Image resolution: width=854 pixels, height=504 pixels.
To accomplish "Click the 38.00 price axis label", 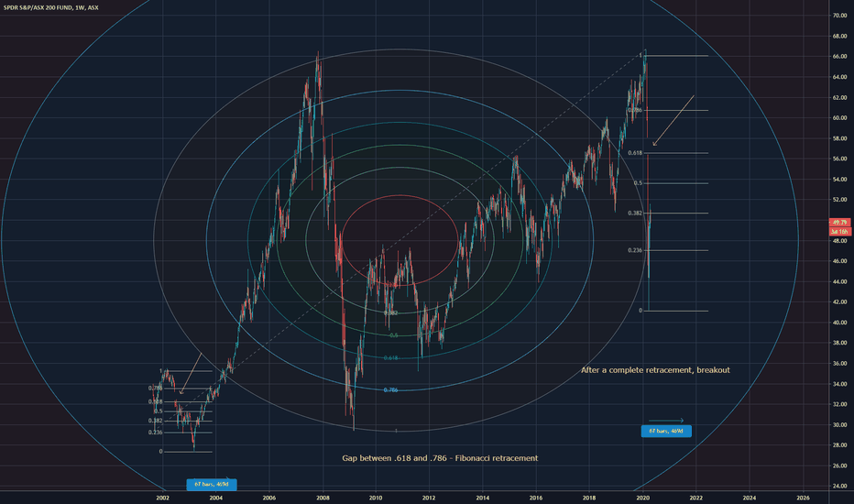I will [838, 343].
